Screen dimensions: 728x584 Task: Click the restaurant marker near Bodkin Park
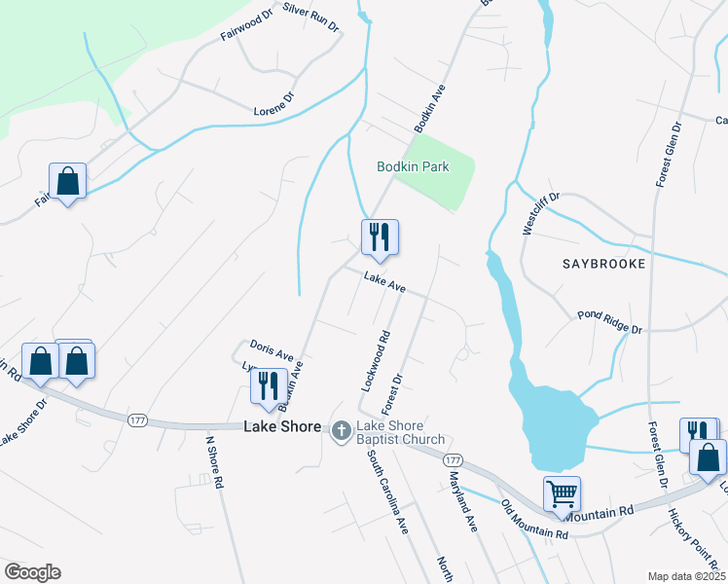pyautogui.click(x=380, y=239)
